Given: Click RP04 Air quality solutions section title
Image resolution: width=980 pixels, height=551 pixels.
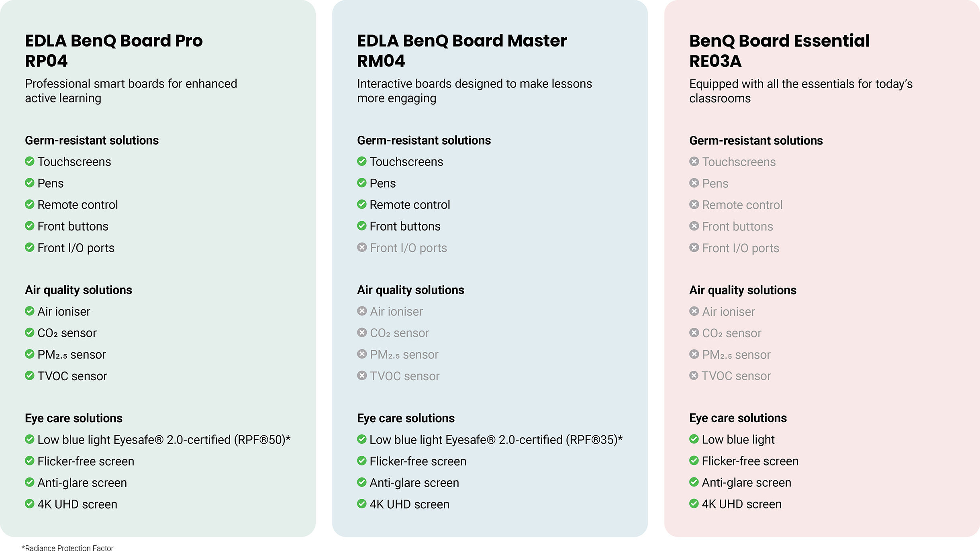Looking at the screenshot, I should tap(78, 290).
